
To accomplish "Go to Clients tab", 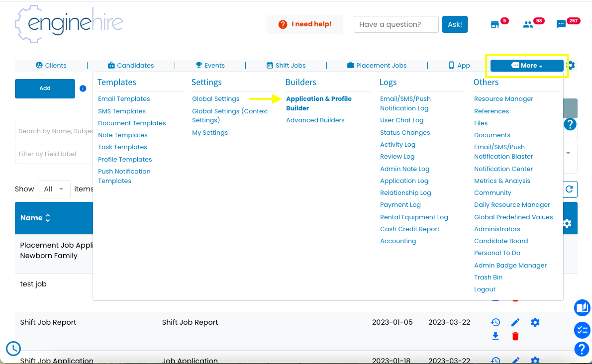I will pyautogui.click(x=51, y=65).
